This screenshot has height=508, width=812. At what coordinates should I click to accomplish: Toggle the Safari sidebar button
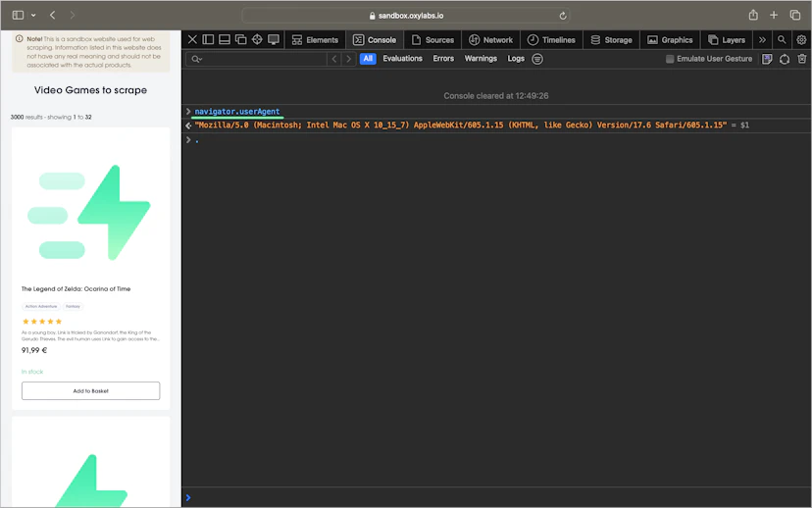(18, 15)
